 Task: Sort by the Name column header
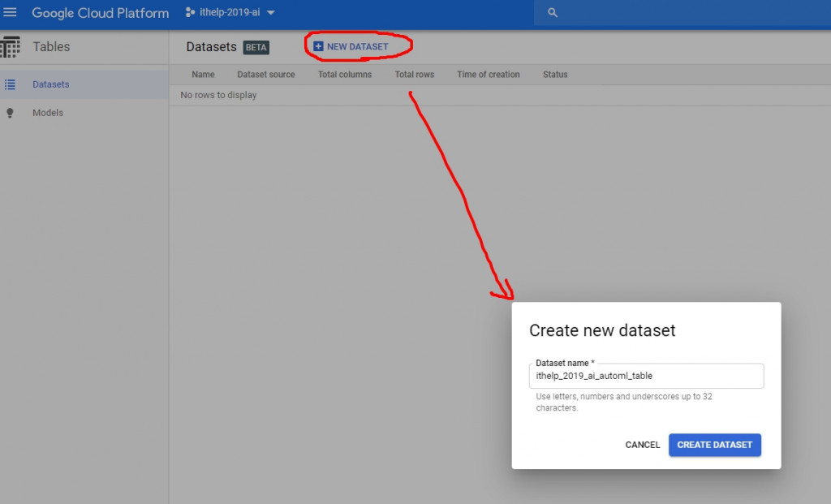(203, 75)
